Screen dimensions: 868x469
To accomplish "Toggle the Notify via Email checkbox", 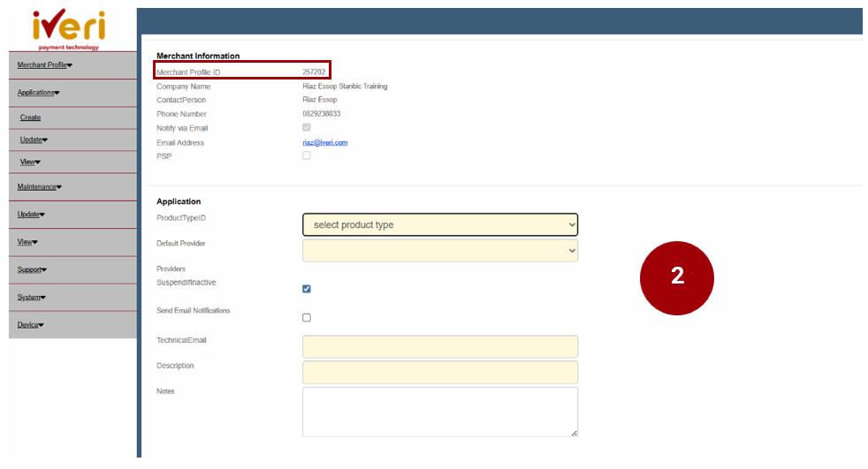I will [x=307, y=127].
